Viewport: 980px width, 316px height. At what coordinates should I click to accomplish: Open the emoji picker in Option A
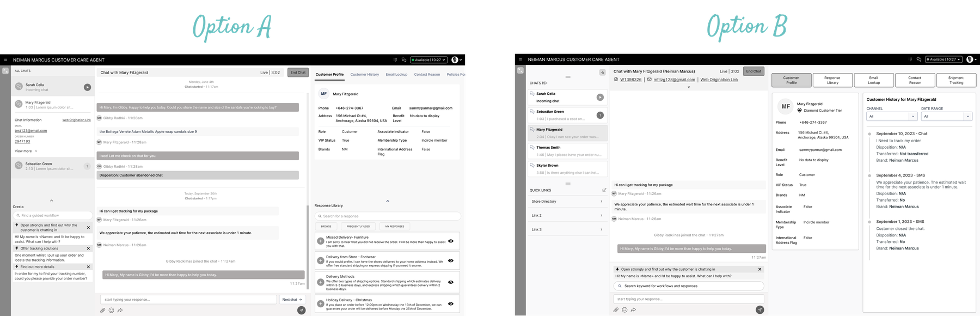pos(111,310)
